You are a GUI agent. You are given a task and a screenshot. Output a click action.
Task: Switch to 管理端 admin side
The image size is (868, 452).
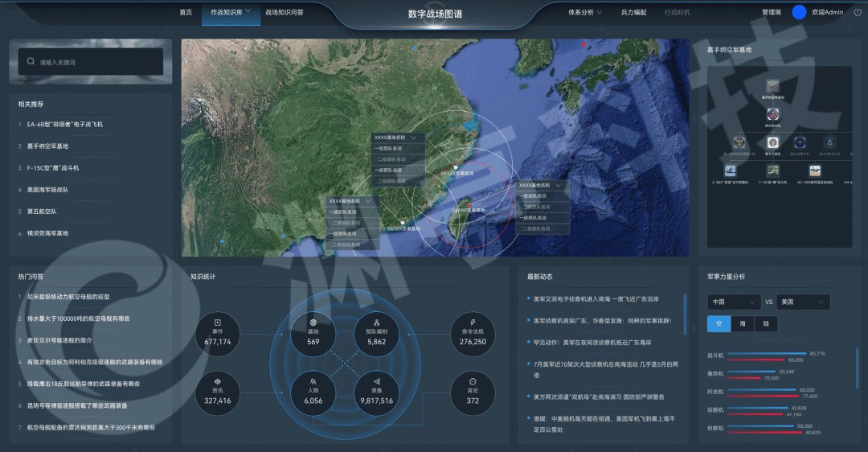771,12
